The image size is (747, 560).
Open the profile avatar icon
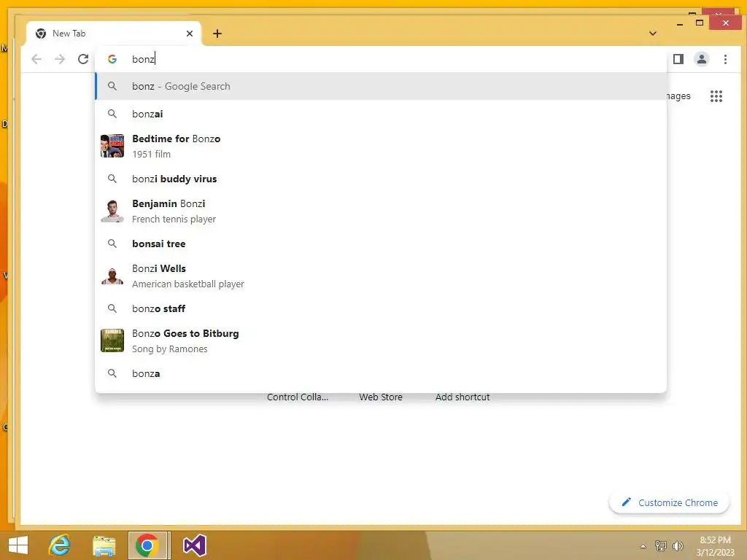[702, 59]
